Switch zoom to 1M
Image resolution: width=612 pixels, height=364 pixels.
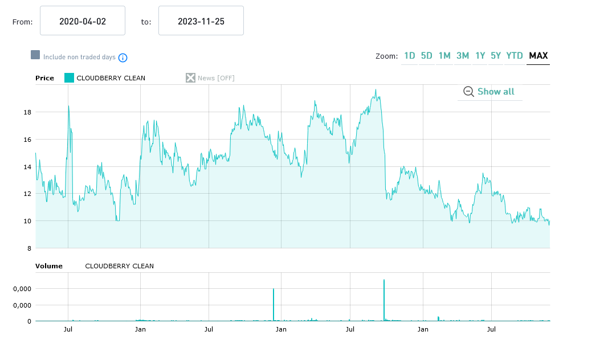444,56
